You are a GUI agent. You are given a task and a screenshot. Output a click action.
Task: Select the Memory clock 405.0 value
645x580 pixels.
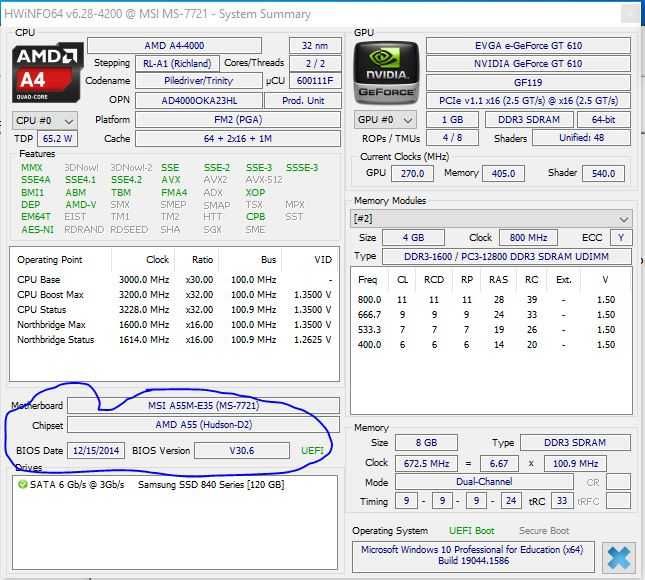(x=503, y=173)
